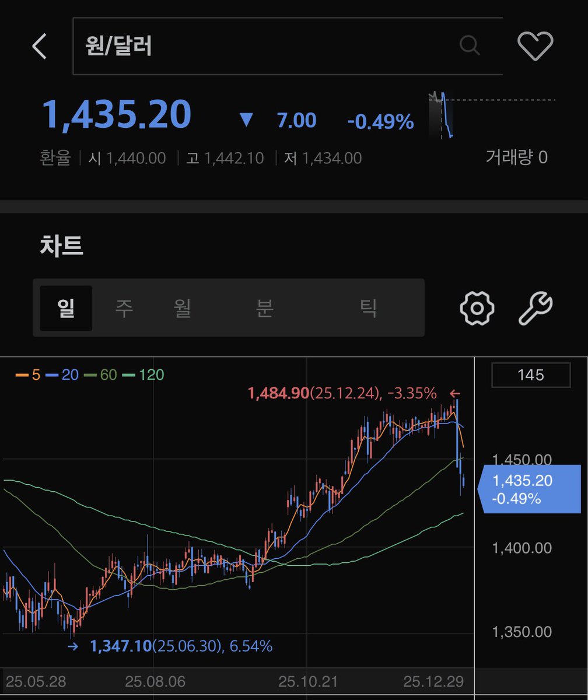Viewport: 588px width, 700px height.
Task: Click the 1,350.00 price axis label
Action: (x=522, y=632)
